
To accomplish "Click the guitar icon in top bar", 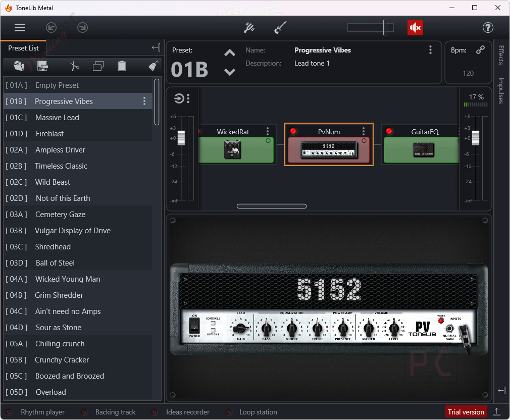I will (280, 28).
